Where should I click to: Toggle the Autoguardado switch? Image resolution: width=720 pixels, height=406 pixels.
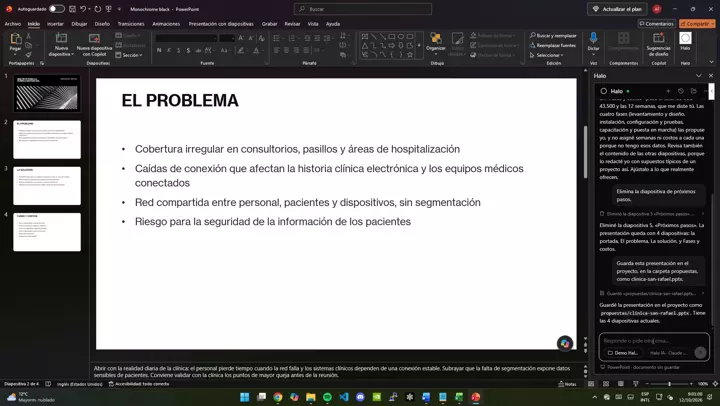click(56, 9)
